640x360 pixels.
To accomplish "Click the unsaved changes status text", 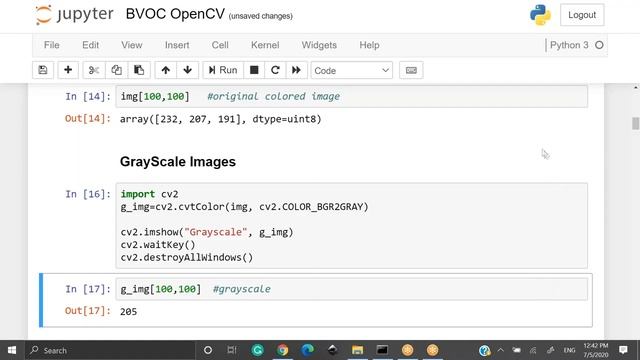I will click(x=260, y=16).
